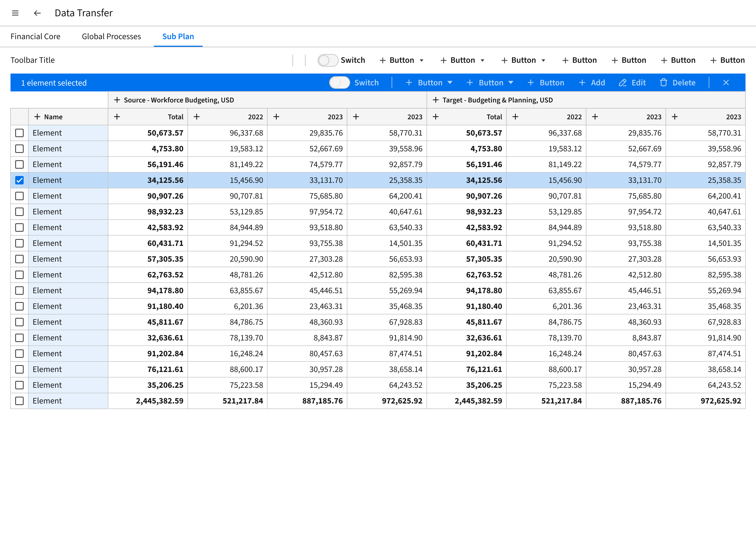Click fourth Button (no arrow) in main toolbar
Viewport: 756px width, 538px height.
[x=580, y=60]
